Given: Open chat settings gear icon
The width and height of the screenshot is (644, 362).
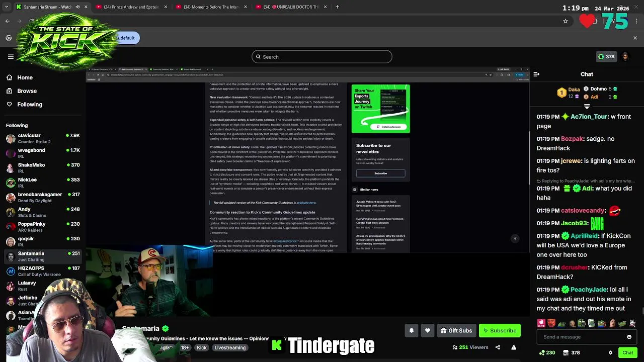Looking at the screenshot, I should point(610,353).
